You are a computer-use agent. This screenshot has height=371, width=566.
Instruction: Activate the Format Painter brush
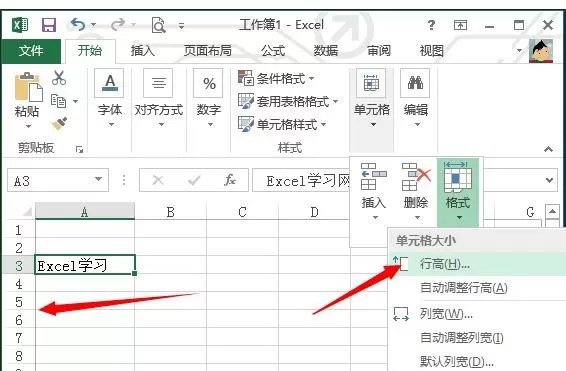(x=59, y=123)
